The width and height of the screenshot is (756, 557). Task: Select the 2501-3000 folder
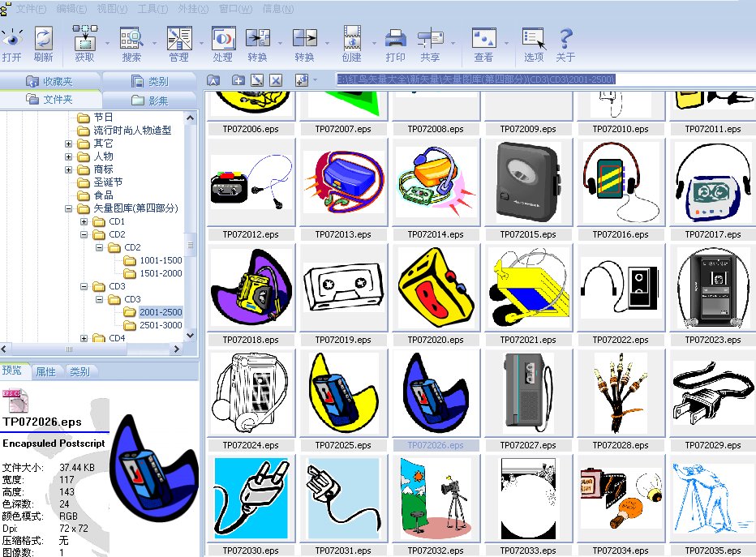point(161,325)
